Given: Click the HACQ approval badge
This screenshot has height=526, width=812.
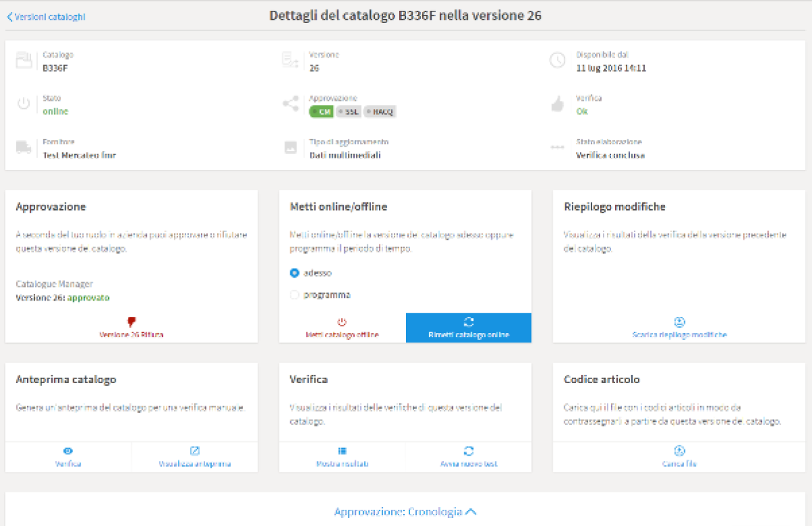Looking at the screenshot, I should 380,112.
